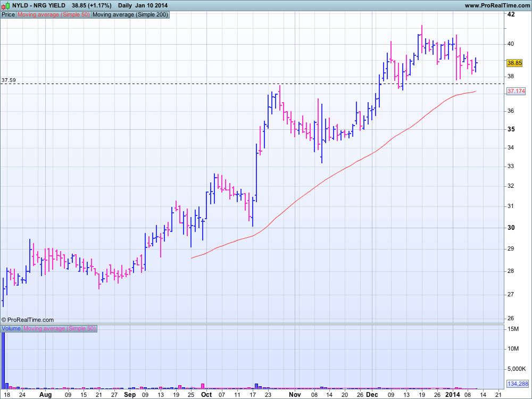Click the 42 price axis label
Screen dimensions: 532x399
511,14
